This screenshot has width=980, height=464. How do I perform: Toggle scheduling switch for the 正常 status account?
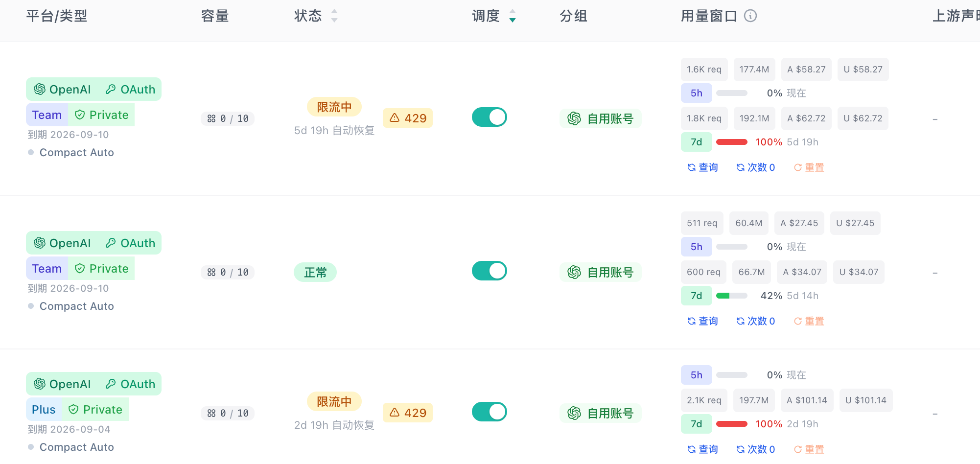click(489, 271)
